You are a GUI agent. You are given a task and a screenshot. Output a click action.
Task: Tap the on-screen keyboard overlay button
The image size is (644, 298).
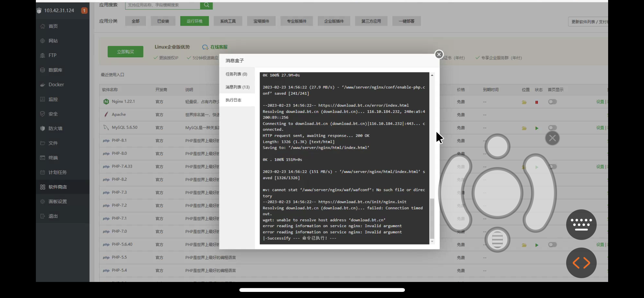(x=581, y=224)
